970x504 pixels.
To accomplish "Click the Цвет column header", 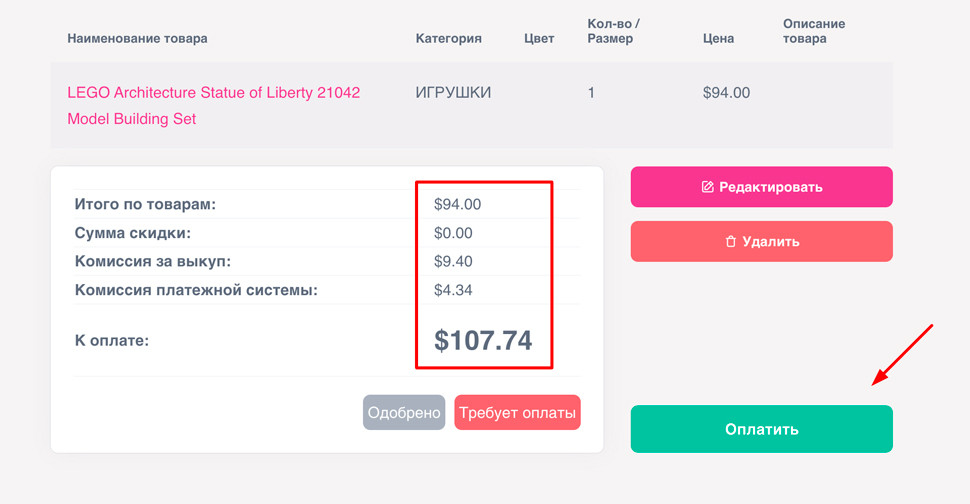I will pos(539,38).
